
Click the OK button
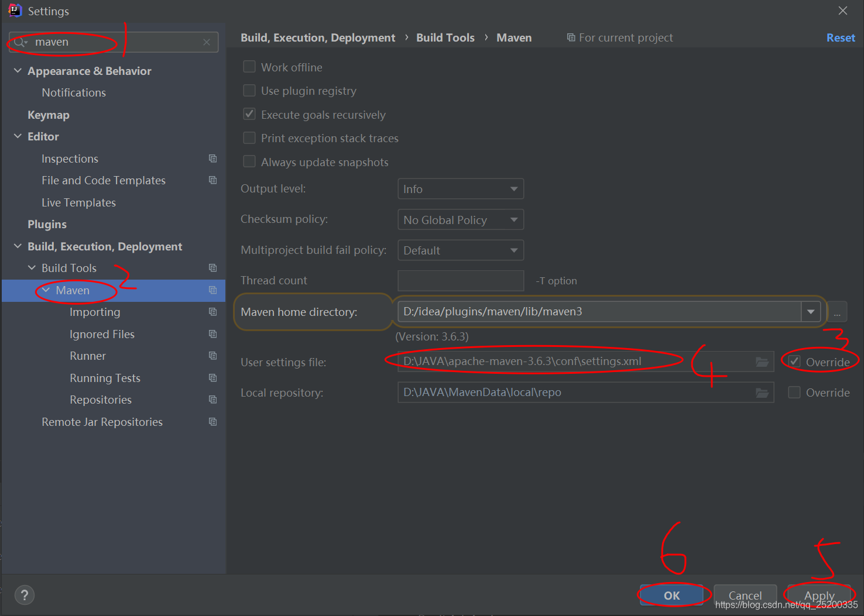point(671,596)
